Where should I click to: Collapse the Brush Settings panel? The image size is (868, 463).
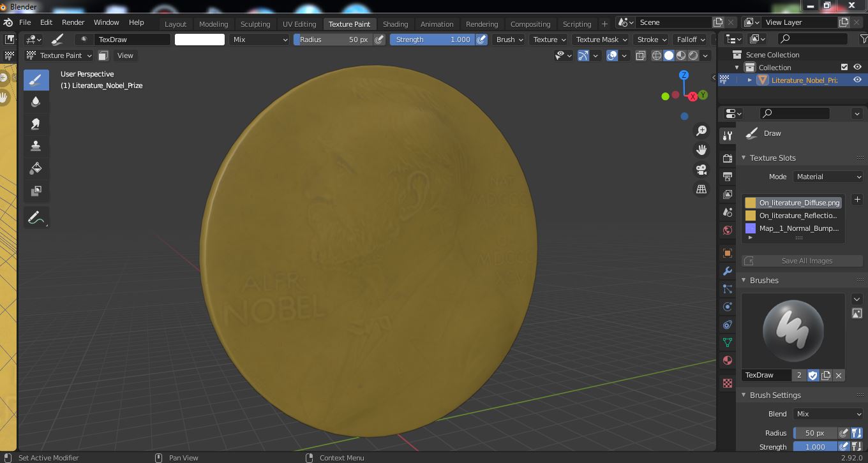744,395
